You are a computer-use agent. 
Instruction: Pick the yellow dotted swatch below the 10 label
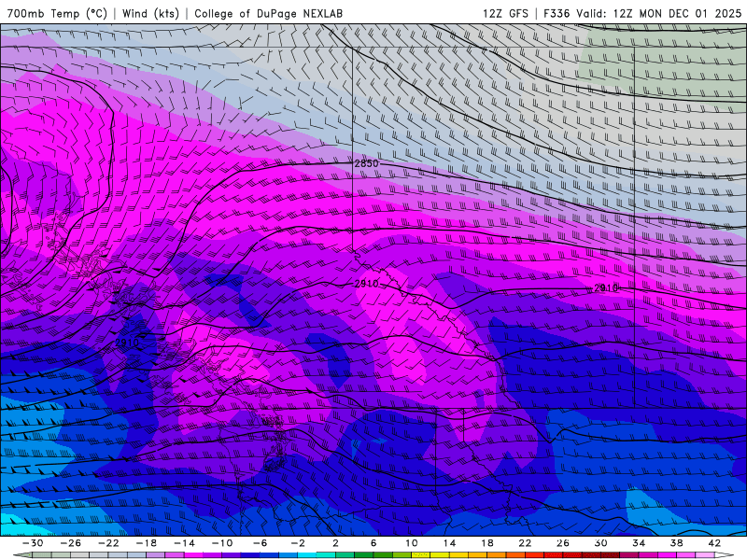pyautogui.click(x=421, y=555)
